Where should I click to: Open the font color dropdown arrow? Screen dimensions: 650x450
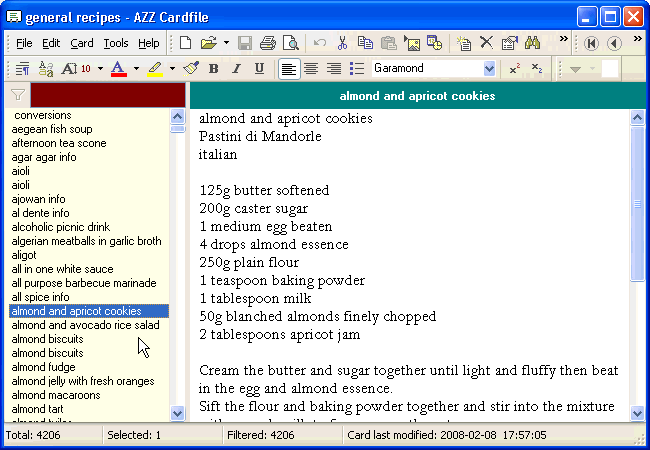[136, 68]
